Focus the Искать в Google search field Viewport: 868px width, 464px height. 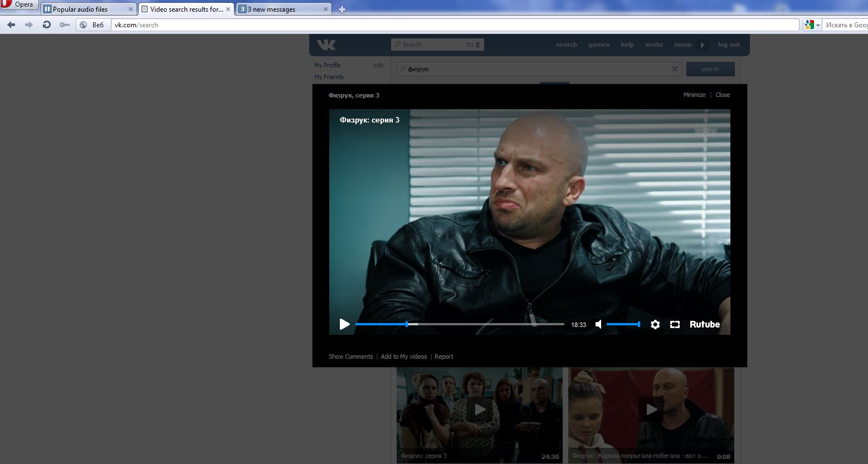point(845,25)
